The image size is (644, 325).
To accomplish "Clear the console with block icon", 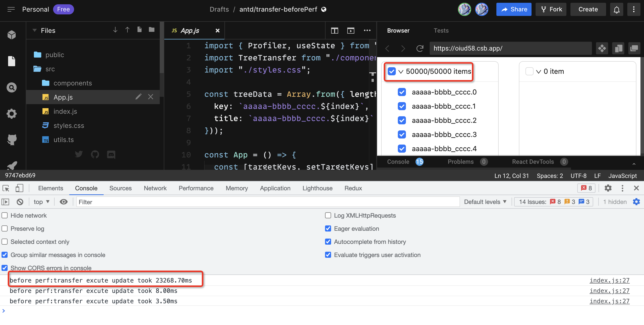I will (x=20, y=202).
